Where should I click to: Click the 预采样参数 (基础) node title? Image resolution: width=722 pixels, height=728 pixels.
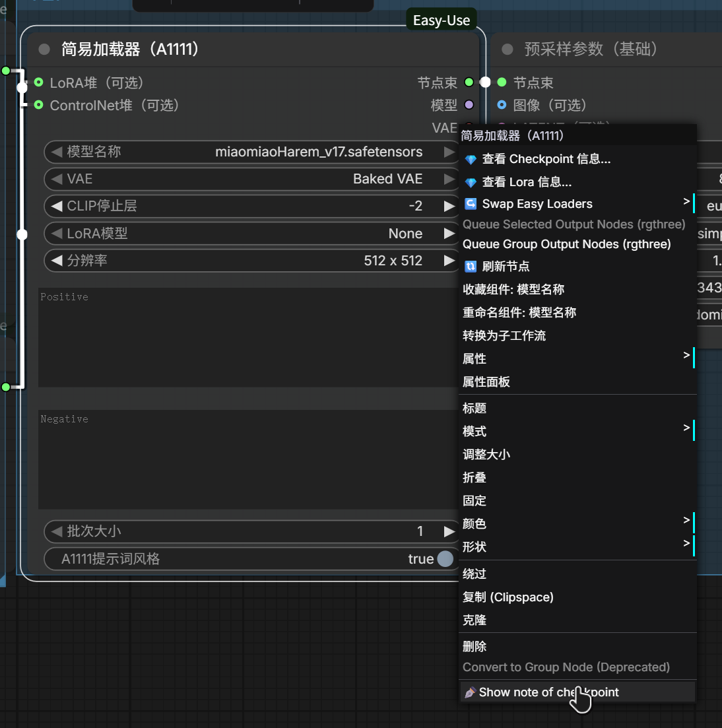pyautogui.click(x=591, y=50)
